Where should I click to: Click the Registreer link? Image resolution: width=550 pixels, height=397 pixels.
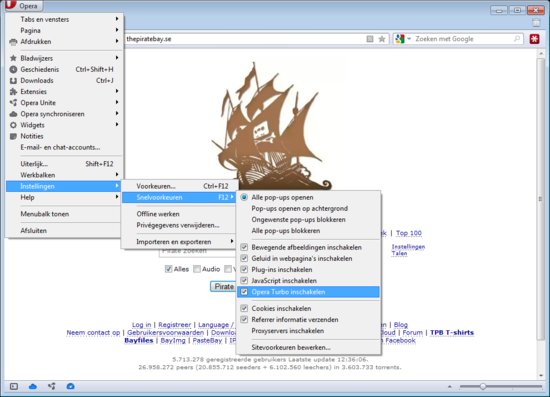point(174,325)
